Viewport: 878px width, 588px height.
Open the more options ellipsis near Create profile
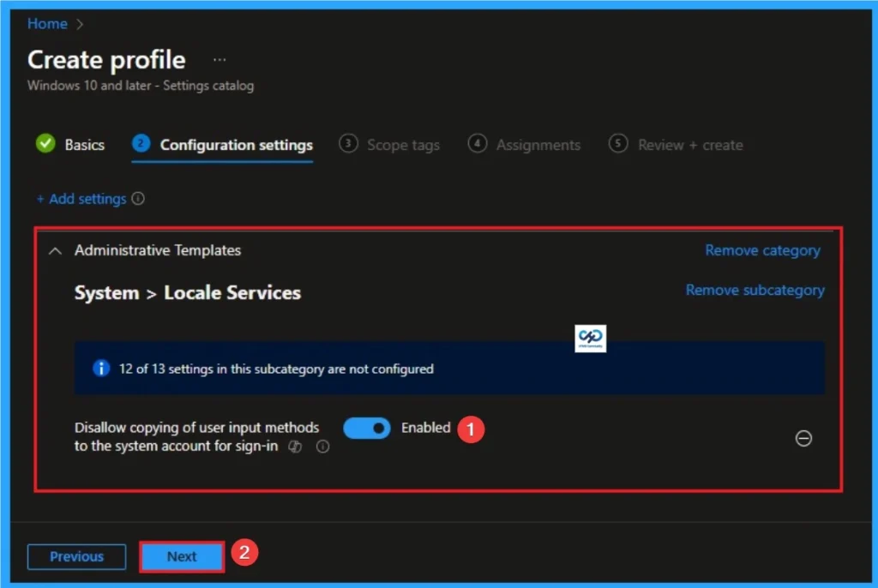point(219,58)
